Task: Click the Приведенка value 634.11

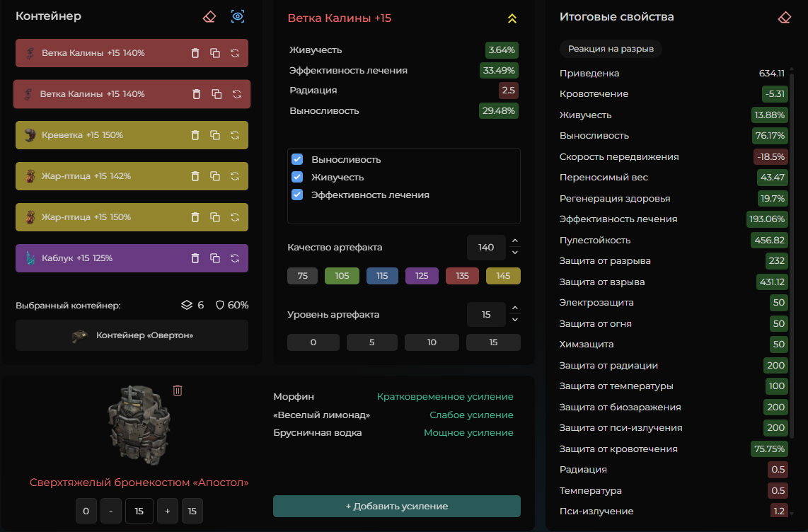Action: coord(771,73)
